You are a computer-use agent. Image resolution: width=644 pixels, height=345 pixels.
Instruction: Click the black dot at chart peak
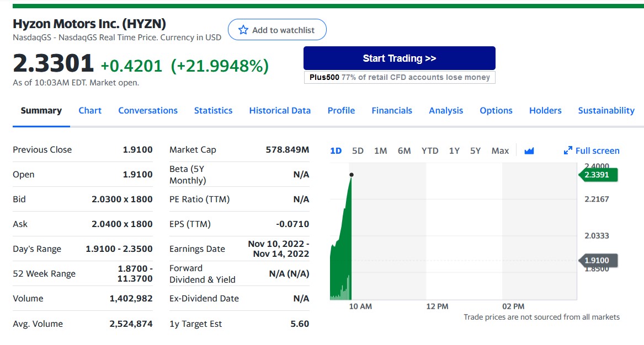click(x=352, y=175)
